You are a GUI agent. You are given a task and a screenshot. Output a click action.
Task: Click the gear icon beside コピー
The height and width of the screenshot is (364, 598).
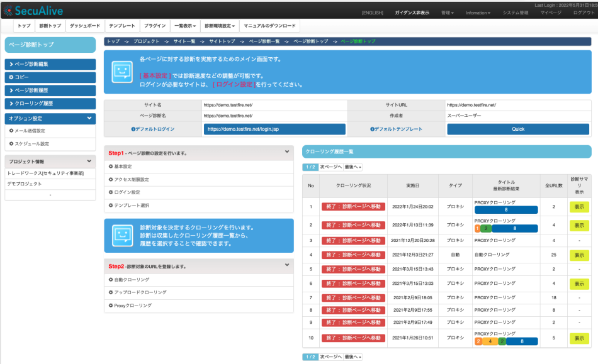[x=11, y=77]
